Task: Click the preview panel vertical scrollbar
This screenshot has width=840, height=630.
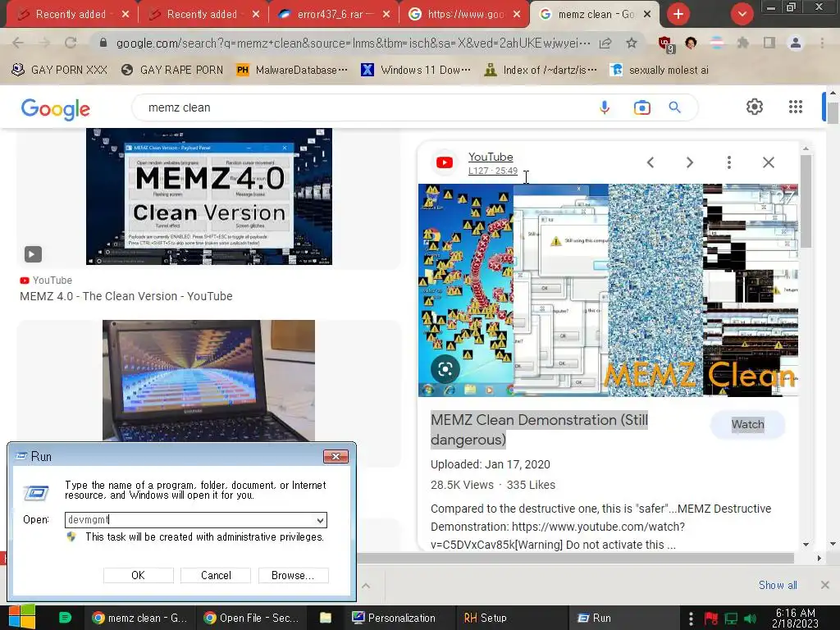Action: [x=806, y=200]
